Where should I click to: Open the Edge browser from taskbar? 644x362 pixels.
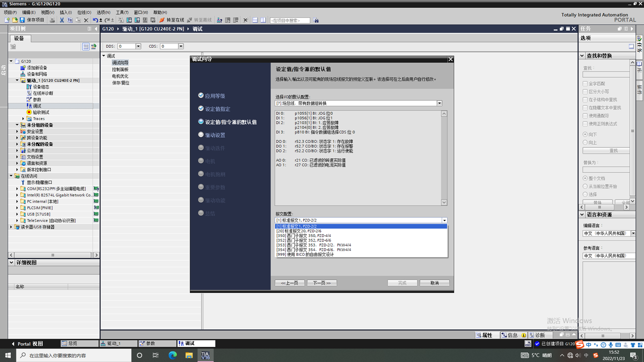pyautogui.click(x=172, y=355)
